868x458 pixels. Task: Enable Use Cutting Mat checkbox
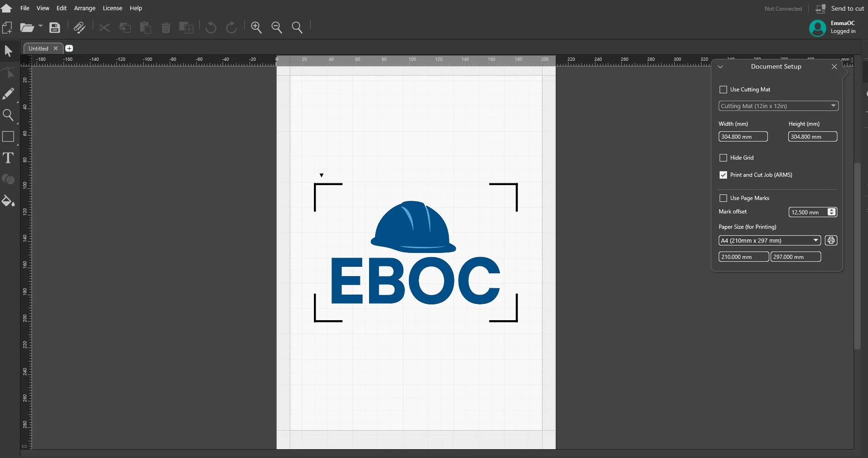[x=723, y=90]
